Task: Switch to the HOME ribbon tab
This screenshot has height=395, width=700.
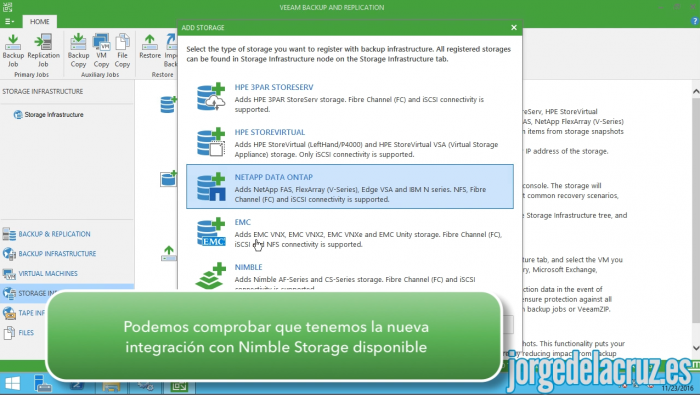Action: 40,21
